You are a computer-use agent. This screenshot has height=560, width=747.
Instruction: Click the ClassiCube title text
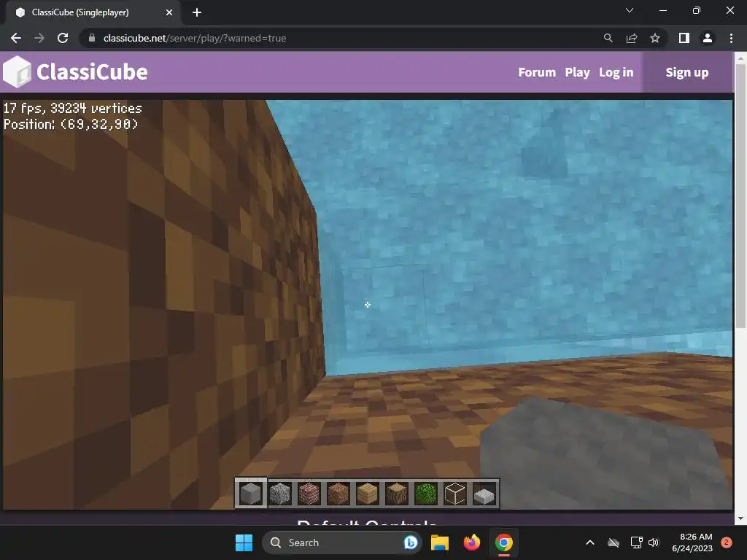coord(92,72)
